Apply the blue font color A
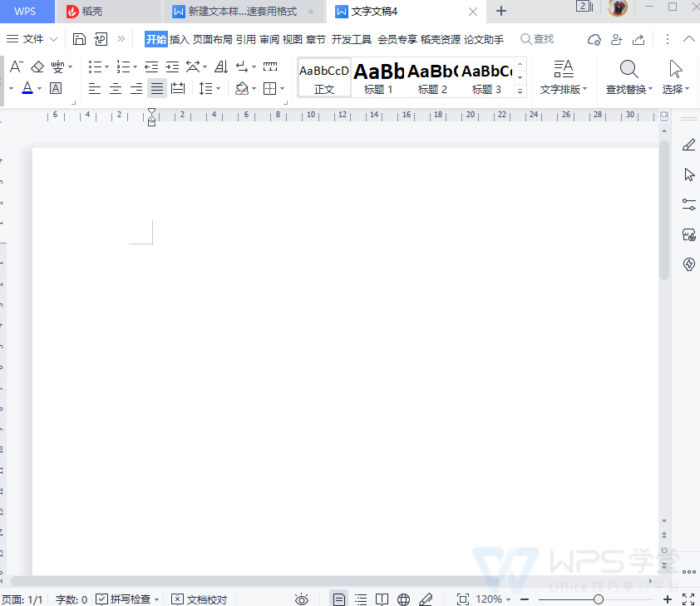The height and width of the screenshot is (606, 700). [27, 88]
